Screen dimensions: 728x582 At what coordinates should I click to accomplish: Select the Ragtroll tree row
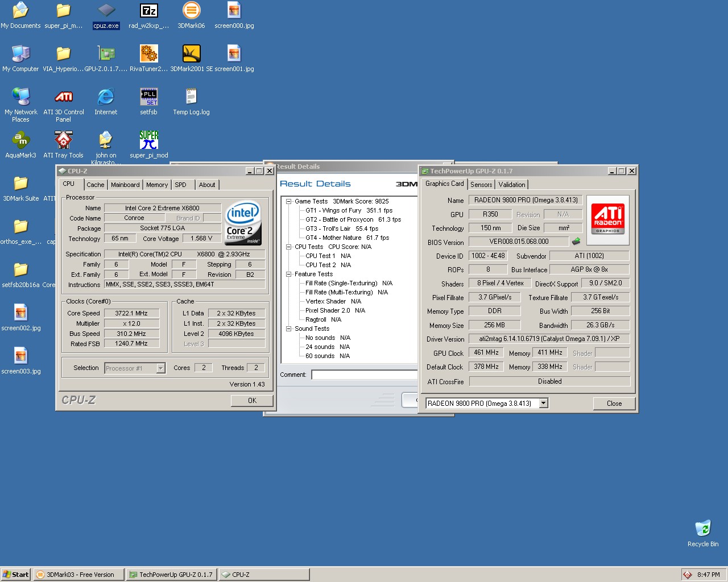(x=323, y=319)
